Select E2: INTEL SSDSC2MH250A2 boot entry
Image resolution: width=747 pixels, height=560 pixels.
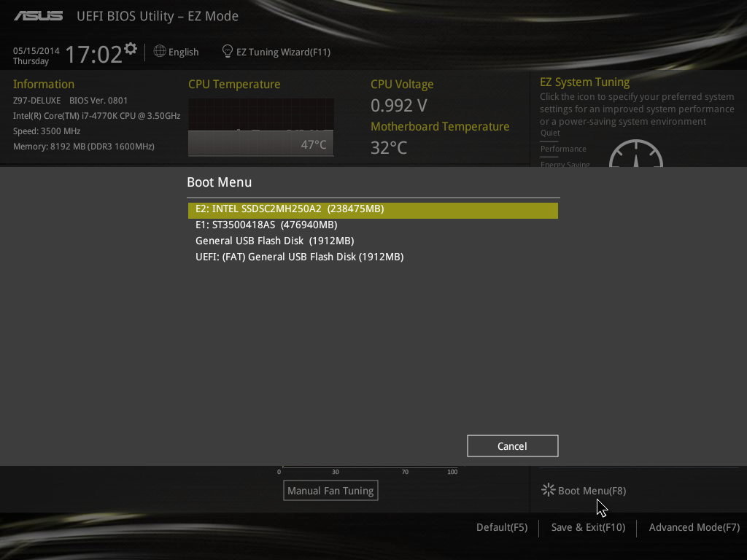click(373, 210)
